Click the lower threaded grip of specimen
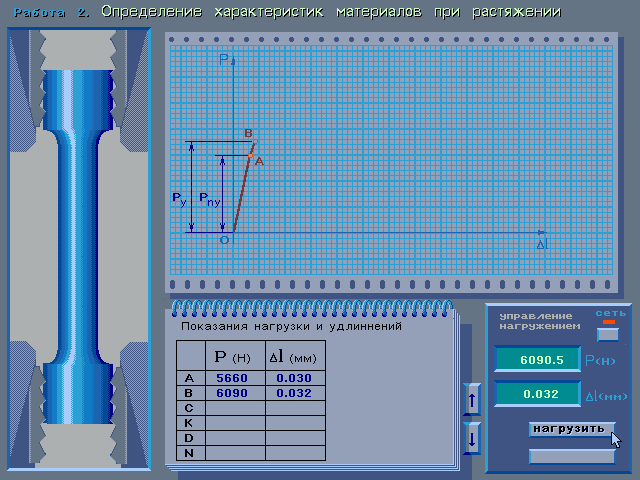This screenshot has width=640, height=480. (78, 394)
